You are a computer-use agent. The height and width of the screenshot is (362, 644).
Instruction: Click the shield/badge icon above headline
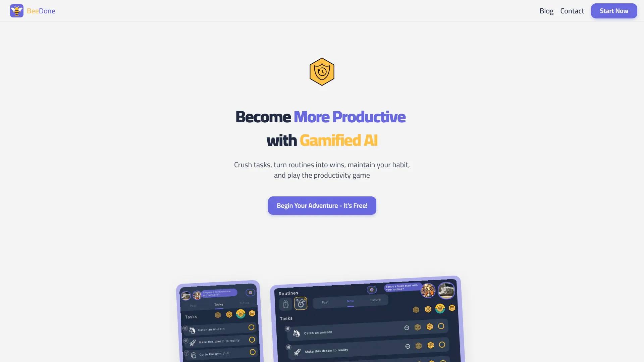click(x=322, y=72)
